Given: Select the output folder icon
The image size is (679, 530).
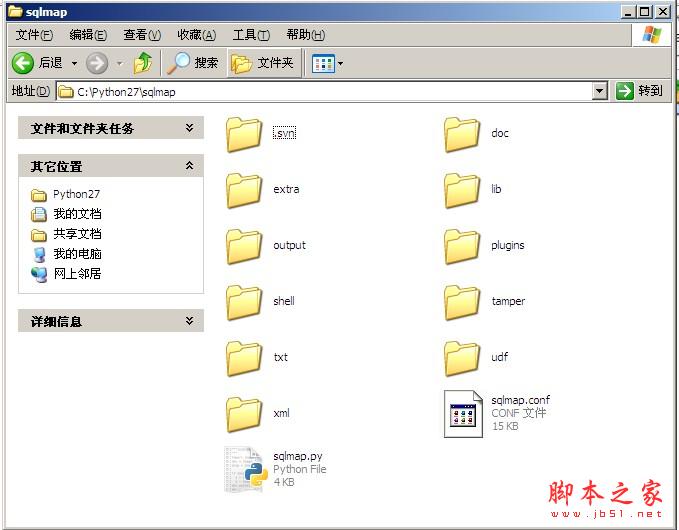Looking at the screenshot, I should coord(244,246).
